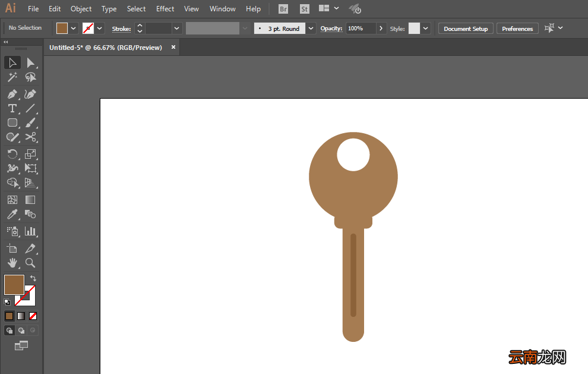Select the Rotate tool
The height and width of the screenshot is (374, 588).
tap(12, 154)
